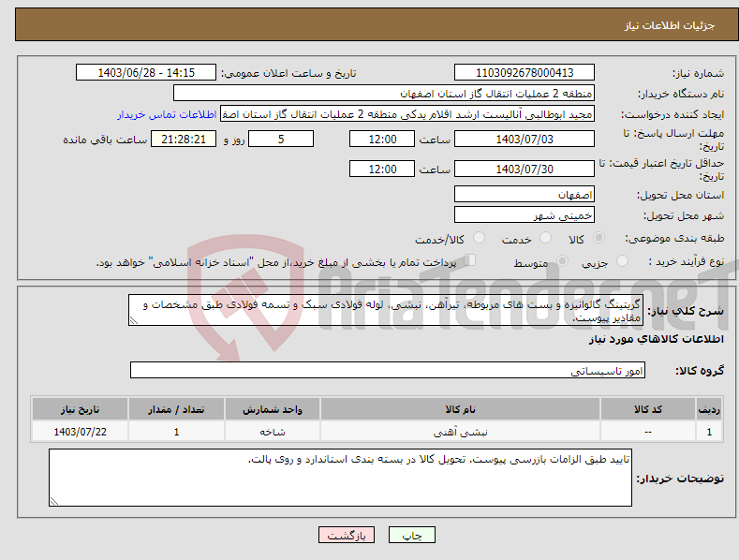This screenshot has width=739, height=560.
Task: Click the اطلاعات کالاهای مورد نیاز section heading
Action: coord(656,339)
